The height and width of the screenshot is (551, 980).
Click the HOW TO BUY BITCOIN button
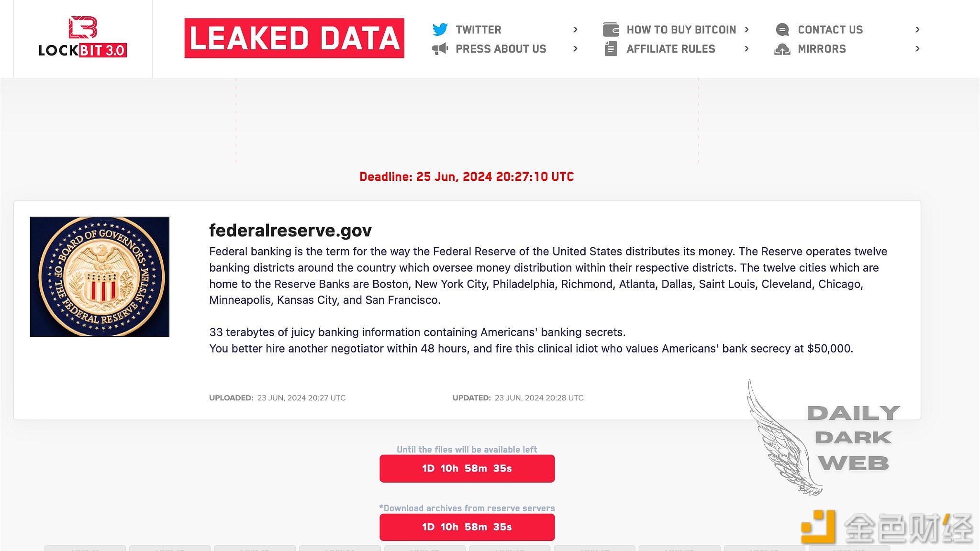point(681,30)
